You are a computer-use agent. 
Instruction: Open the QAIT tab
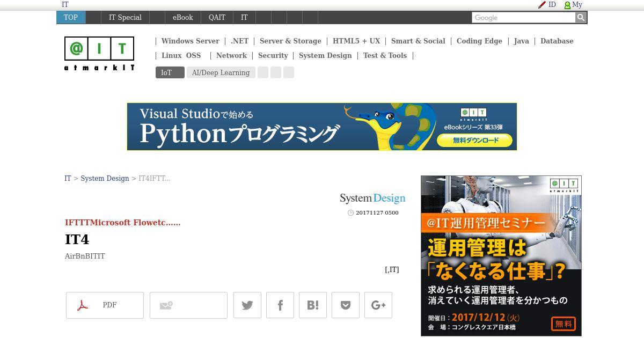(217, 17)
